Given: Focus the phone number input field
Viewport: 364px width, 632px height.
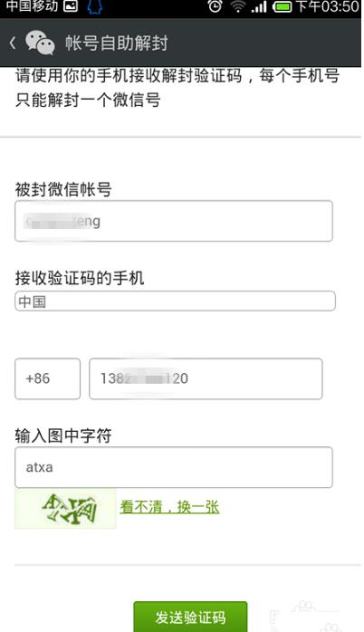Looking at the screenshot, I should 206,378.
